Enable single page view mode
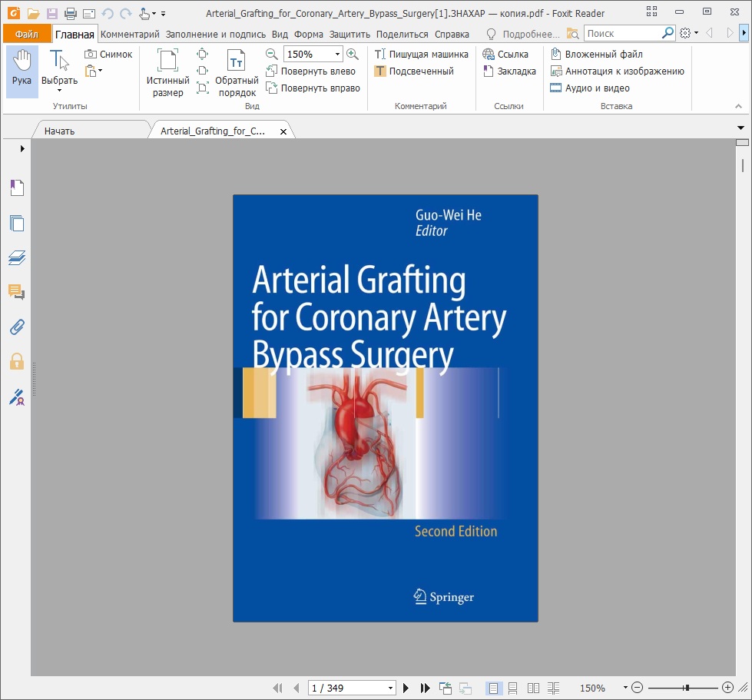The image size is (752, 700). (493, 688)
